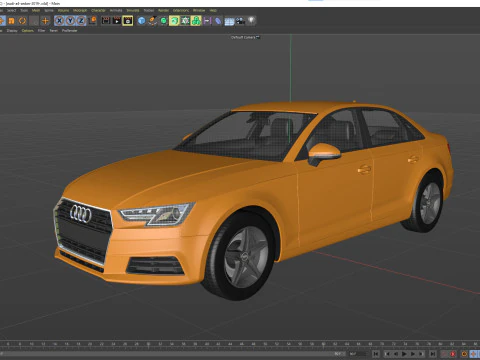Open the Animate menu

[x=116, y=10]
